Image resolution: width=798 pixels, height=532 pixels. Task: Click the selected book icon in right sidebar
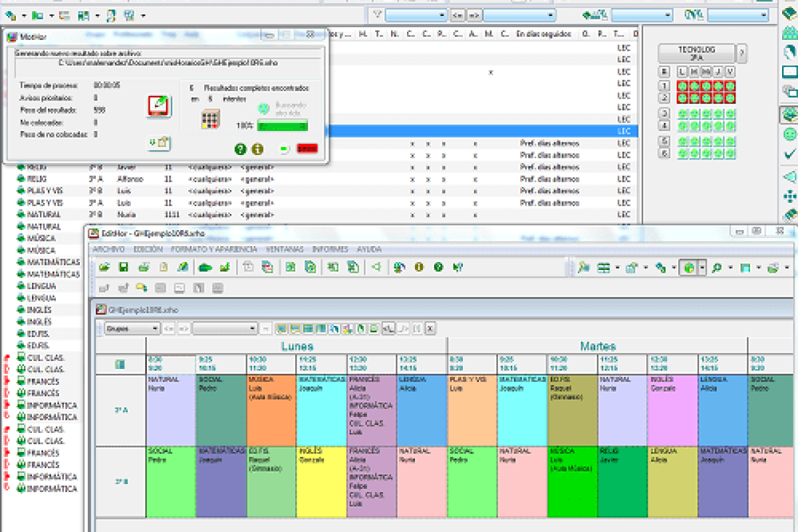click(789, 114)
